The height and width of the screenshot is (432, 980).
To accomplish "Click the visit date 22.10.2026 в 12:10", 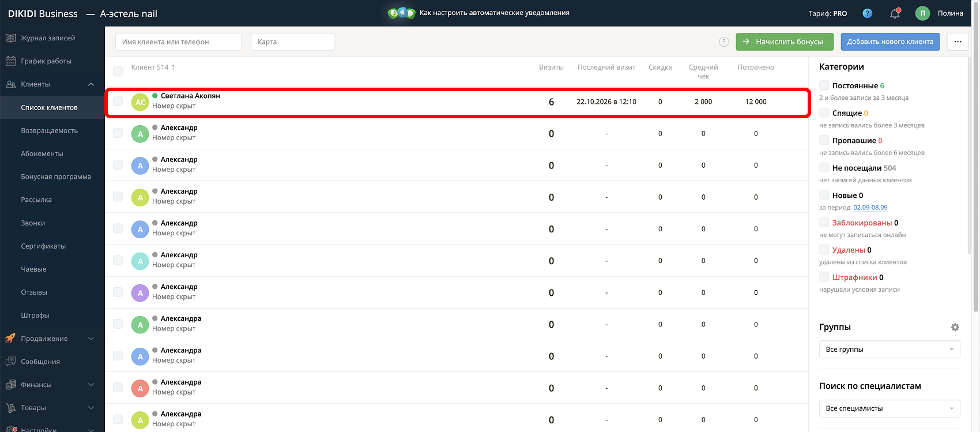I will point(606,102).
